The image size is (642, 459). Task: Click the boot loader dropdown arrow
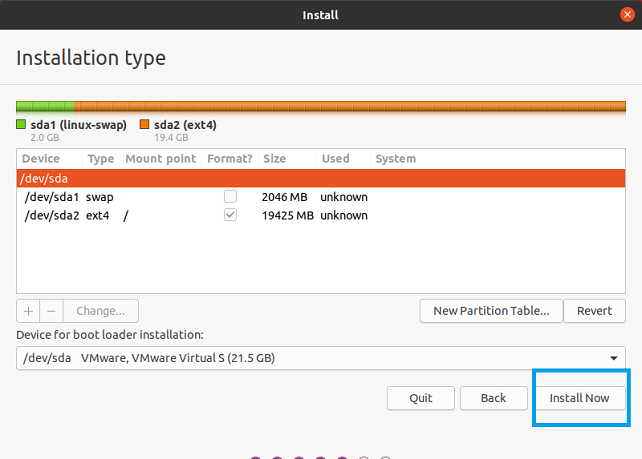[612, 358]
